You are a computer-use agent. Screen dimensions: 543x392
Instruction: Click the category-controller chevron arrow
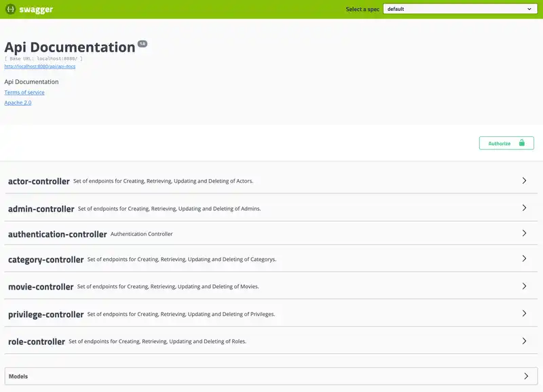pos(524,259)
